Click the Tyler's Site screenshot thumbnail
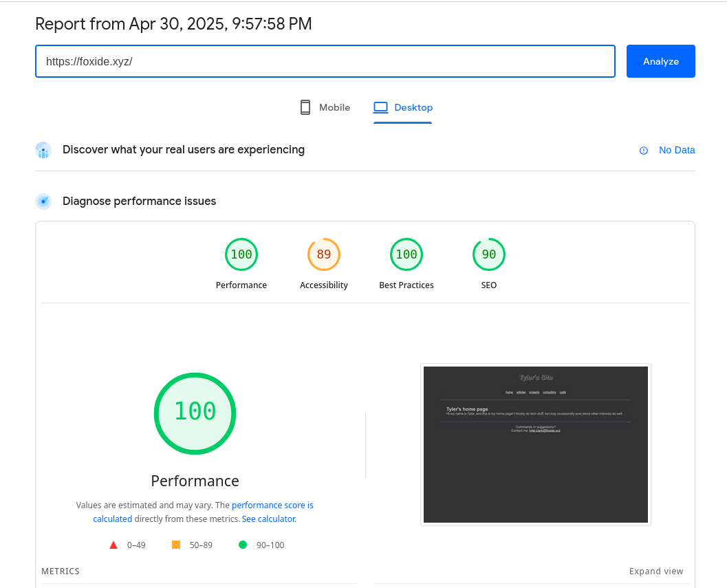This screenshot has width=727, height=588. click(x=536, y=445)
